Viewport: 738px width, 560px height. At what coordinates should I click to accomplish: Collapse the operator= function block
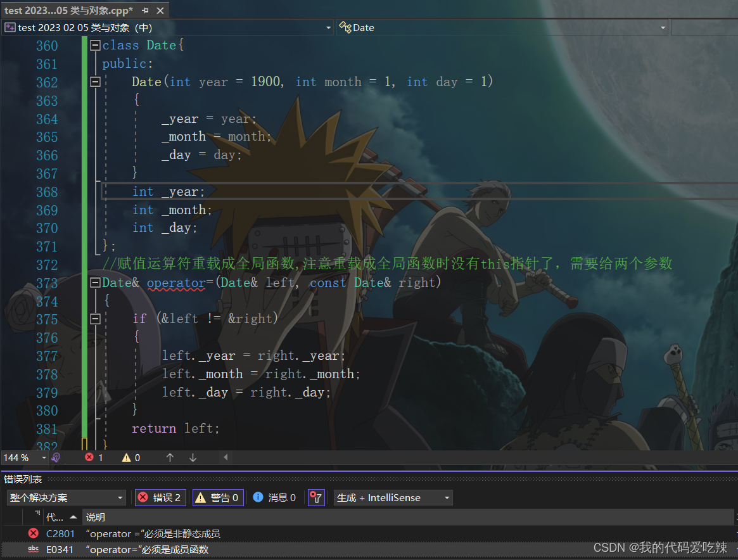point(95,283)
